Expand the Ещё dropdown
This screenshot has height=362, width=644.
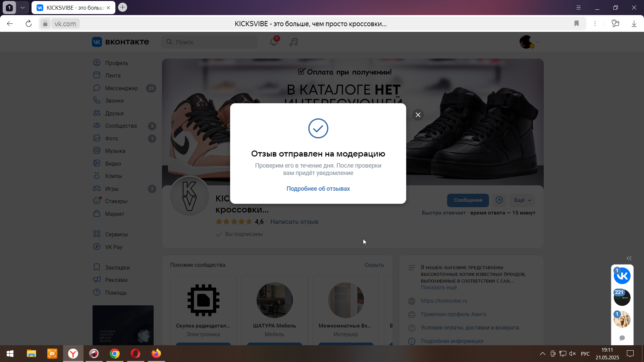coord(522,200)
